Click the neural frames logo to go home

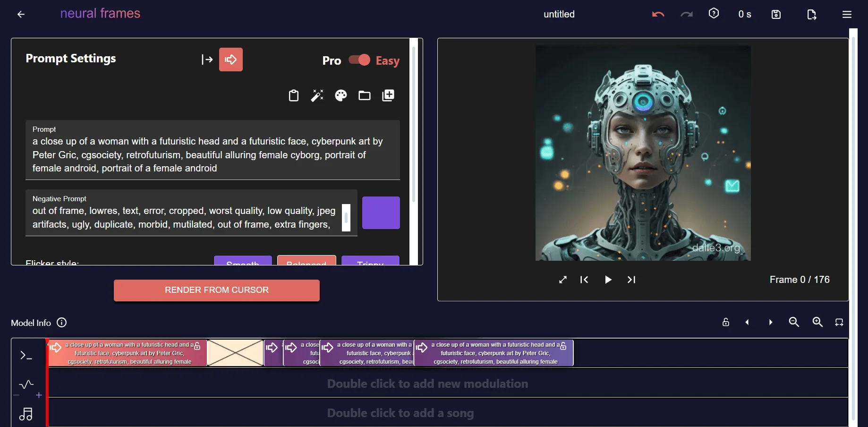(x=100, y=13)
